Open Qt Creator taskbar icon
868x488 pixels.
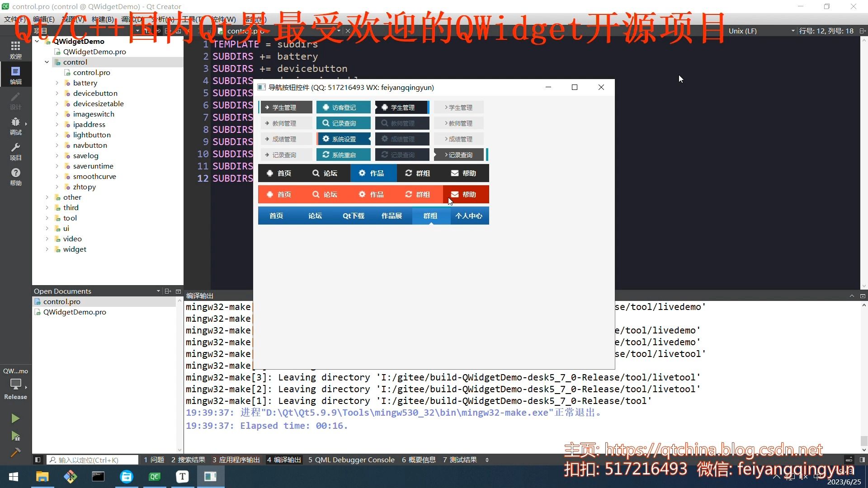coord(155,477)
